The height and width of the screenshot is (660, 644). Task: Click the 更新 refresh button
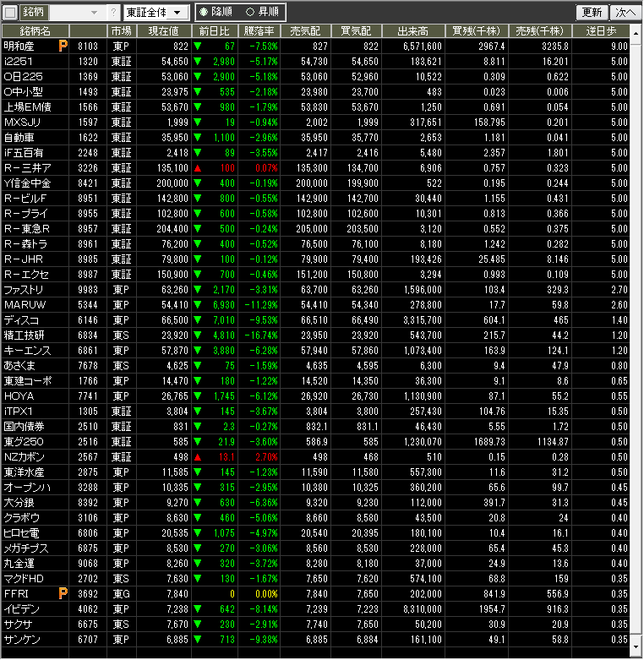592,13
